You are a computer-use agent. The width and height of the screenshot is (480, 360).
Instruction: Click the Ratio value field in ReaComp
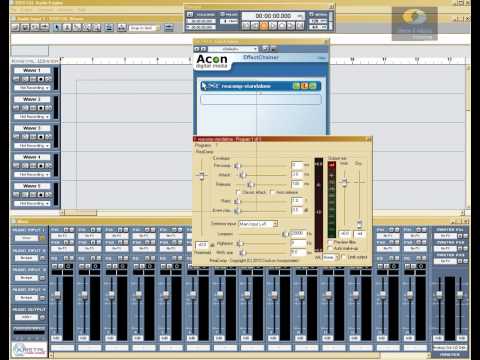(297, 201)
